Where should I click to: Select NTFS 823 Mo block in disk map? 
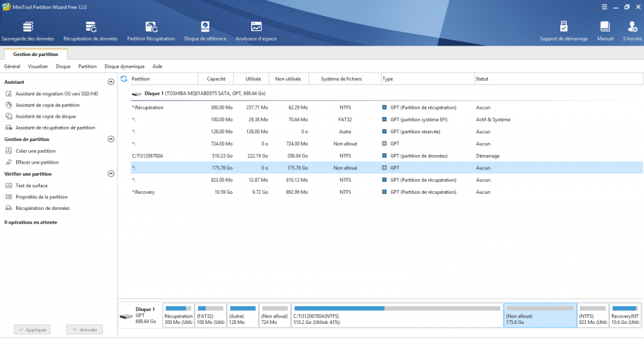pyautogui.click(x=592, y=316)
